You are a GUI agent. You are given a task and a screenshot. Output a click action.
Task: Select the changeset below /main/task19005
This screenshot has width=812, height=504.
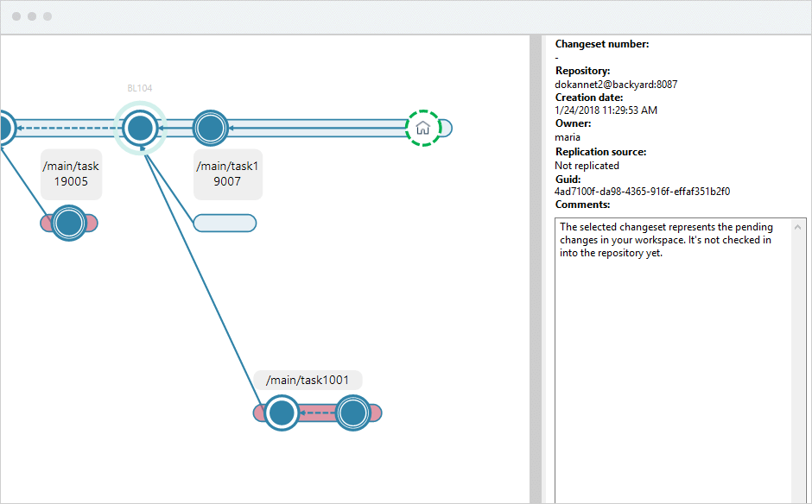69,224
